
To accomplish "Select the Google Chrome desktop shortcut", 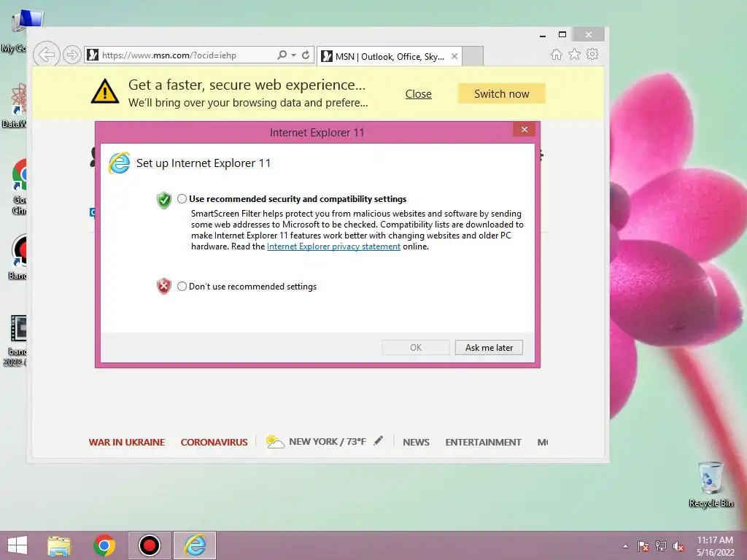I will 19,187.
